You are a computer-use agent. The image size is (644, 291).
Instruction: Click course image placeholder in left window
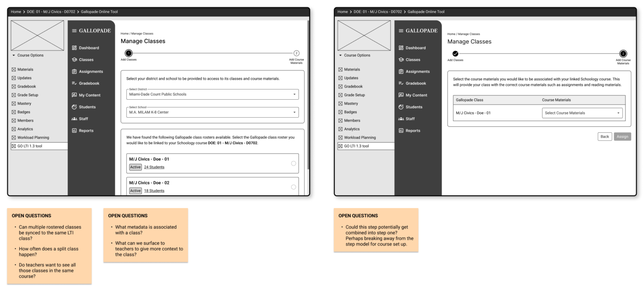37,36
